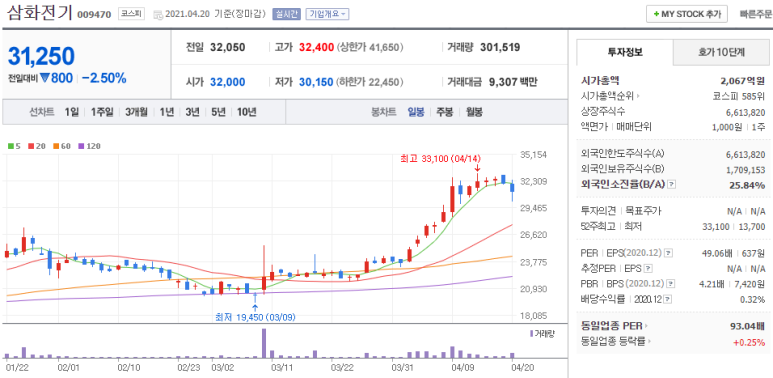Click the 코스피 585위 ranking value
773x378 pixels.
[x=739, y=96]
